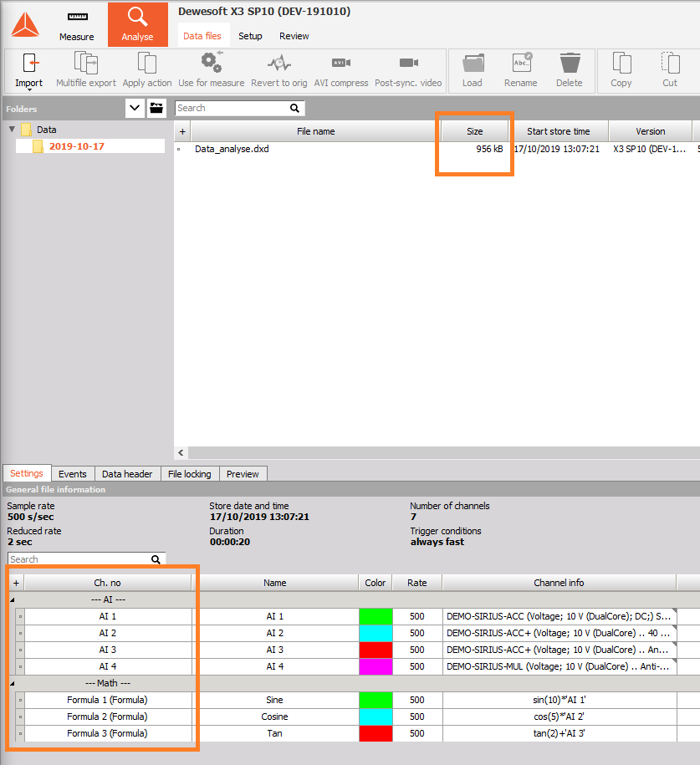Select Revert to orig tool
700x765 pixels.
coord(279,71)
